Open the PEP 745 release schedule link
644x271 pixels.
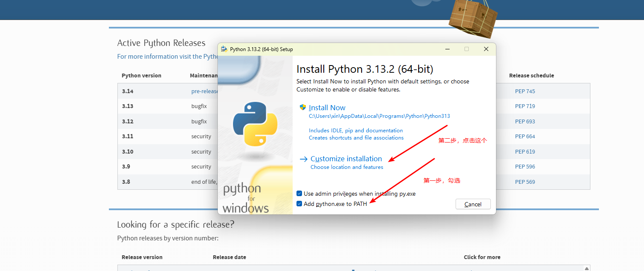(x=525, y=91)
